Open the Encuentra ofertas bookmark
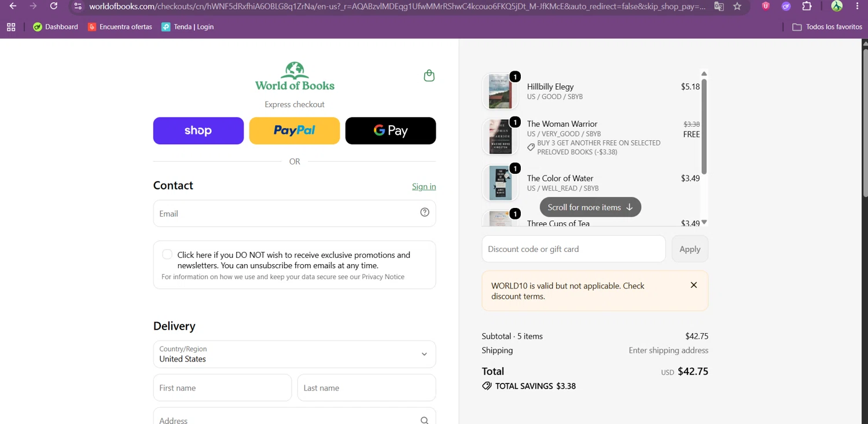This screenshot has height=424, width=868. tap(120, 27)
